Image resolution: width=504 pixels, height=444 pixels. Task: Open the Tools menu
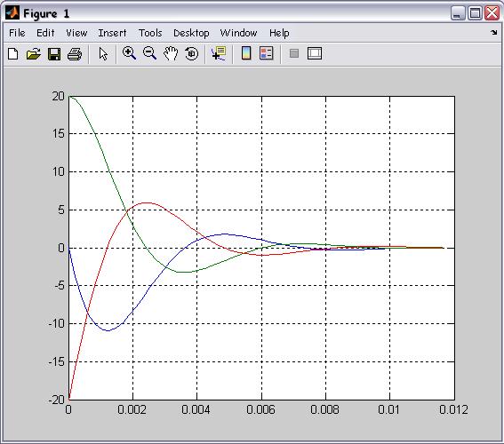(x=150, y=33)
